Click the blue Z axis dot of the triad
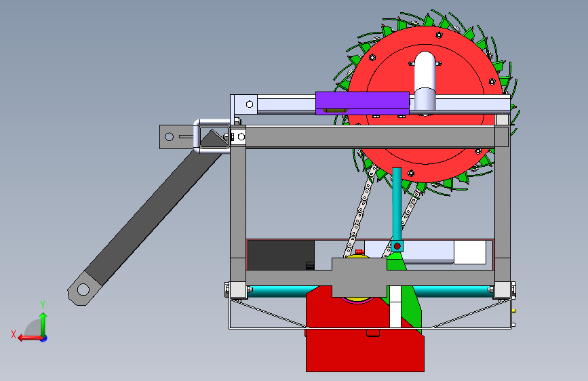588x381 pixels. click(44, 338)
